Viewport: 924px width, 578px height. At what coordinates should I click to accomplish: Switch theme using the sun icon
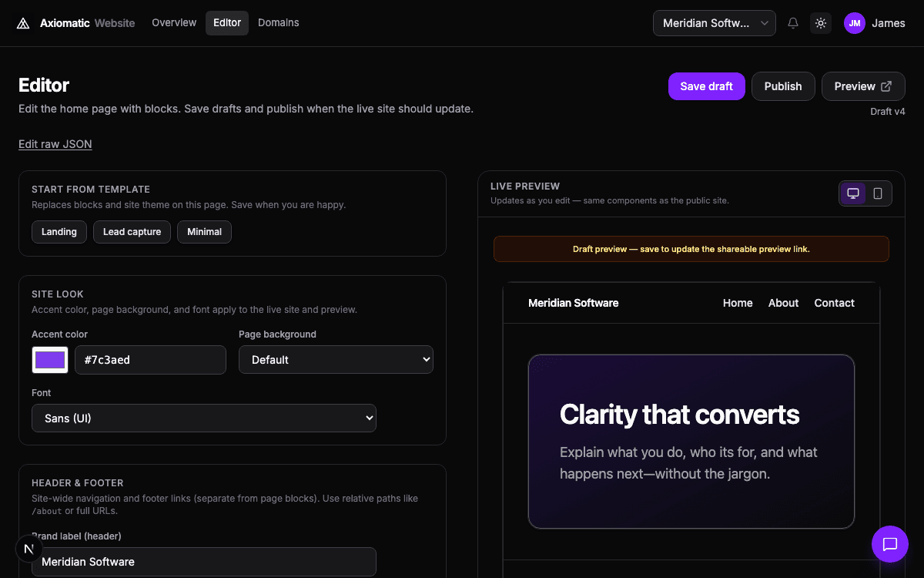820,23
